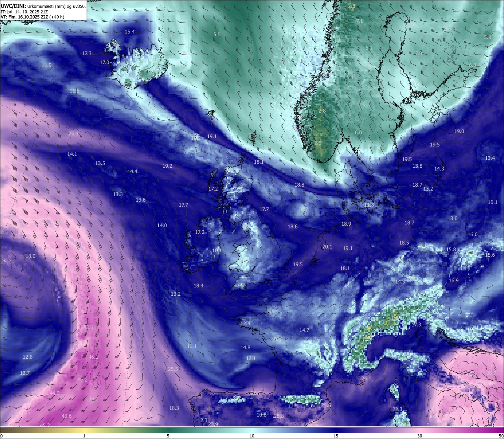
Task: Click the 25.6 value label
Action: click(326, 405)
